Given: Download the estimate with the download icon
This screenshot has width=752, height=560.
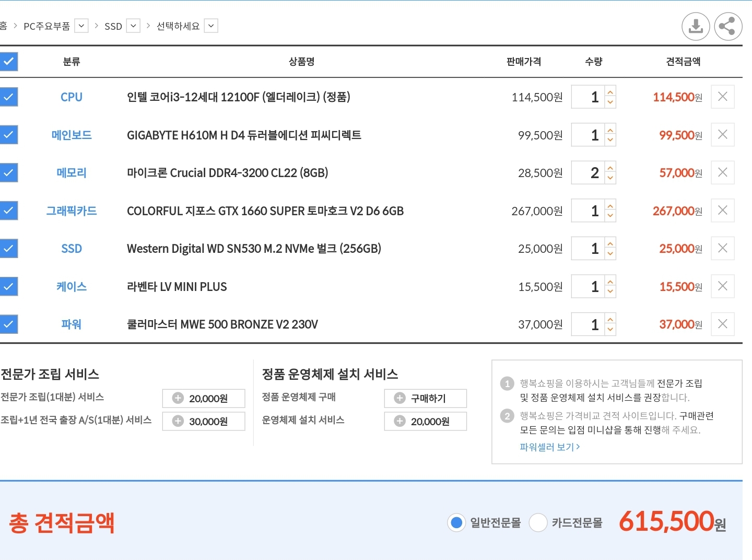Looking at the screenshot, I should pyautogui.click(x=696, y=26).
